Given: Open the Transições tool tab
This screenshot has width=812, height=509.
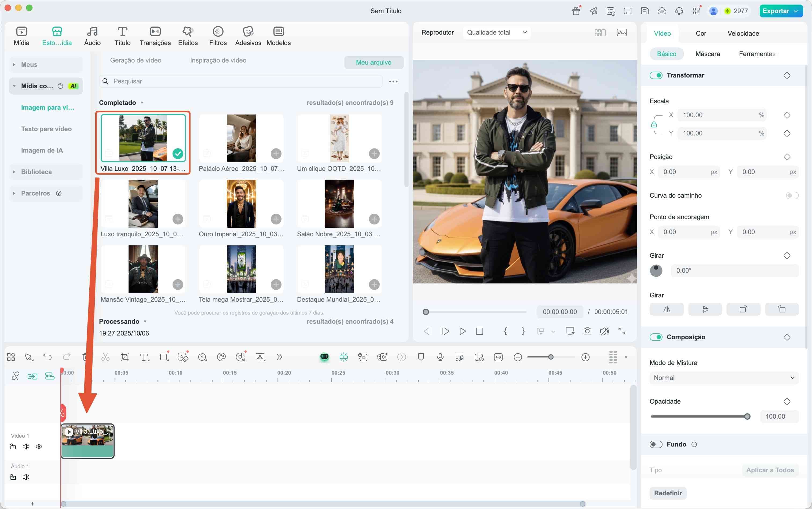Looking at the screenshot, I should coord(155,36).
